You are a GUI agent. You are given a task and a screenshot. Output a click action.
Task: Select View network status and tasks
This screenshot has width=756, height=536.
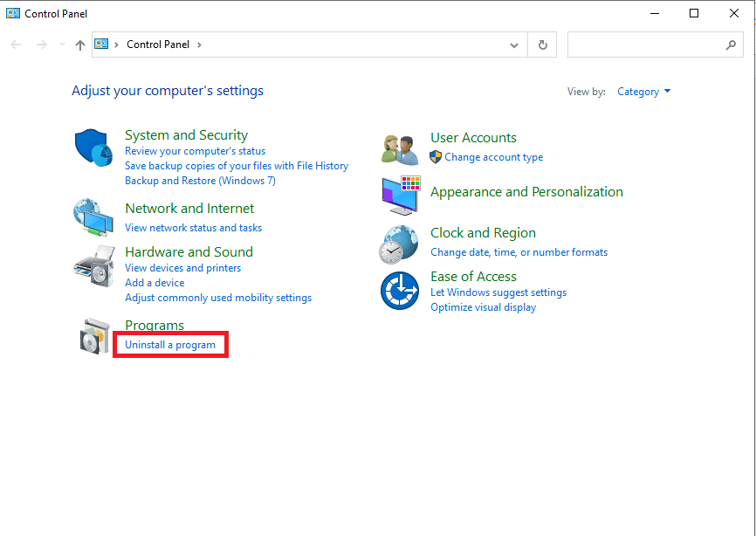point(193,228)
